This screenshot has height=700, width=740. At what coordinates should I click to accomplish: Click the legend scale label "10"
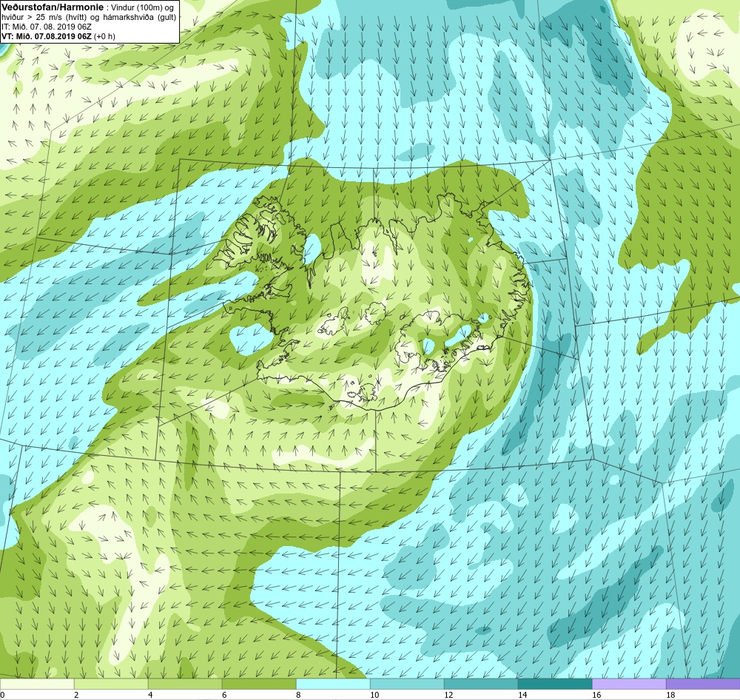tap(374, 695)
